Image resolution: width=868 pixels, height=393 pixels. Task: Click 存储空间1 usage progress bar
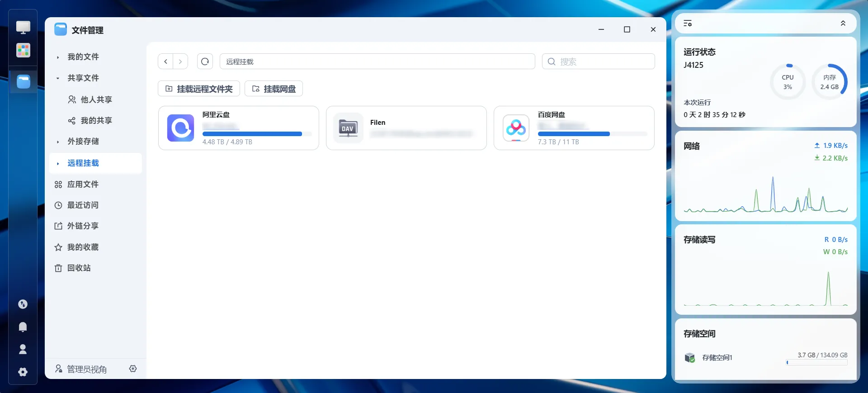817,362
